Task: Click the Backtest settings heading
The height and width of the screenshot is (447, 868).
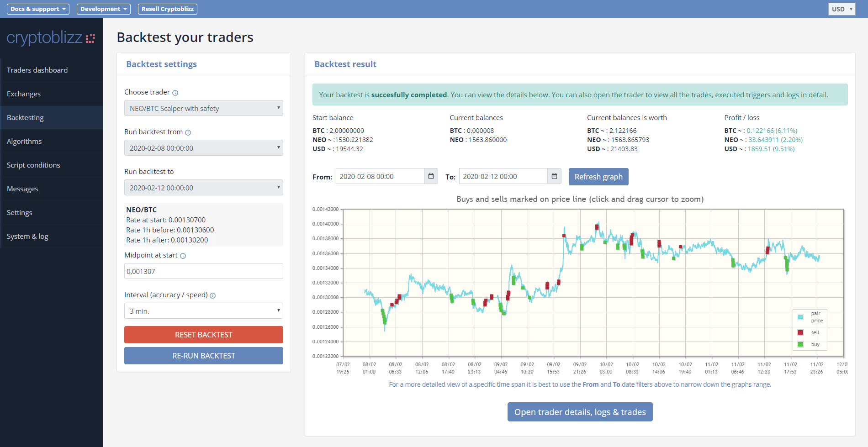Action: click(162, 64)
